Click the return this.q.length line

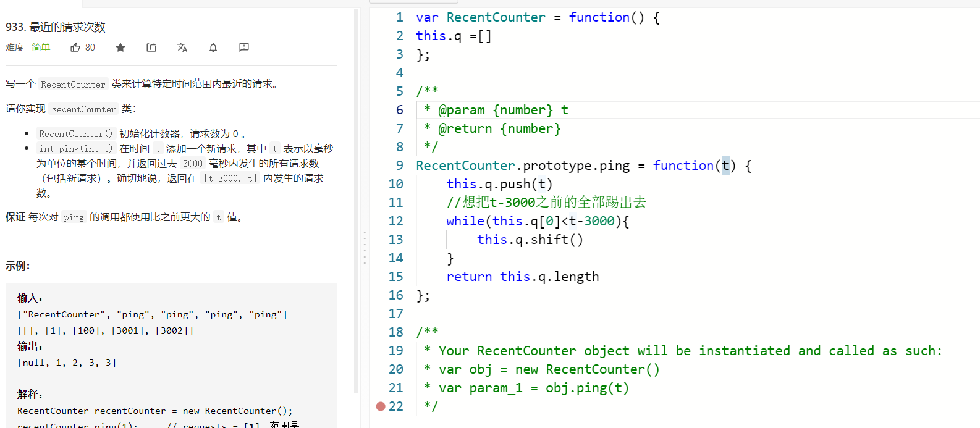[x=523, y=277]
